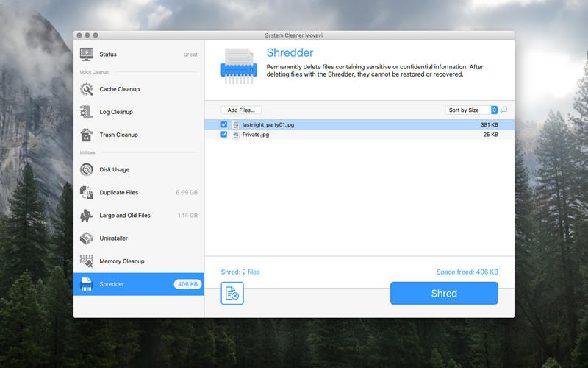Viewport: 588px width, 368px height.
Task: Click the Shredder icon in sidebar
Action: pyautogui.click(x=86, y=284)
